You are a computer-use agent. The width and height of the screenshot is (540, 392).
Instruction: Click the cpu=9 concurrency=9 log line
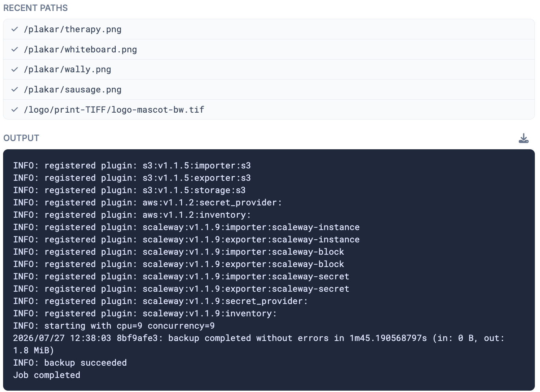pyautogui.click(x=114, y=326)
